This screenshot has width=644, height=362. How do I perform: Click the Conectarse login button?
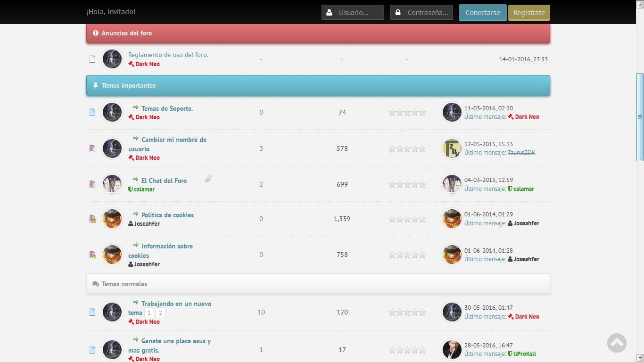[x=483, y=13]
